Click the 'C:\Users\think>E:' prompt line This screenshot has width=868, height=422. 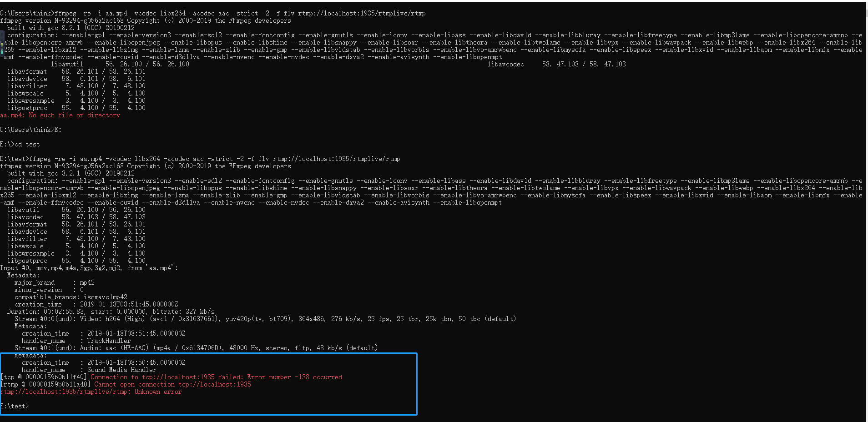tap(30, 130)
